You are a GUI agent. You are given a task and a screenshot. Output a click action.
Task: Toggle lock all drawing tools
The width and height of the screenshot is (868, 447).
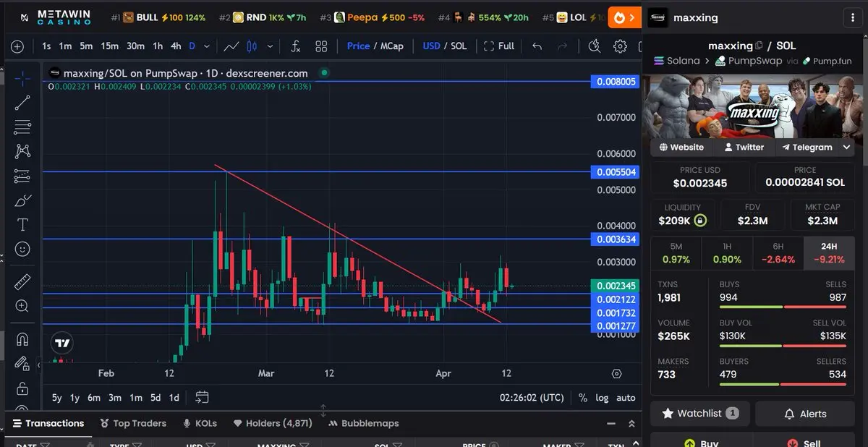[22, 388]
